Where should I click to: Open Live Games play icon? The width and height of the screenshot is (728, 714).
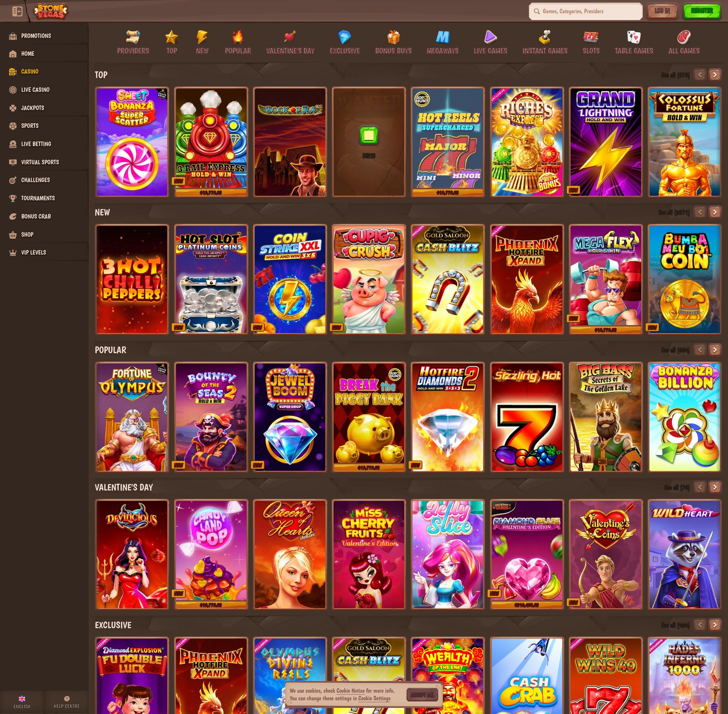pyautogui.click(x=490, y=37)
